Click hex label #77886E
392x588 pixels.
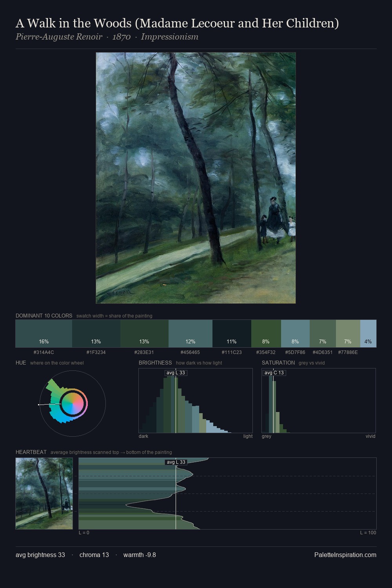click(x=348, y=352)
